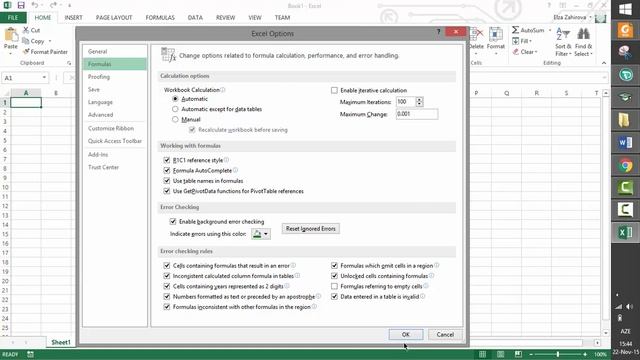Collapse the ribbon with the chevron
This screenshot has width=640, height=360.
(x=604, y=63)
